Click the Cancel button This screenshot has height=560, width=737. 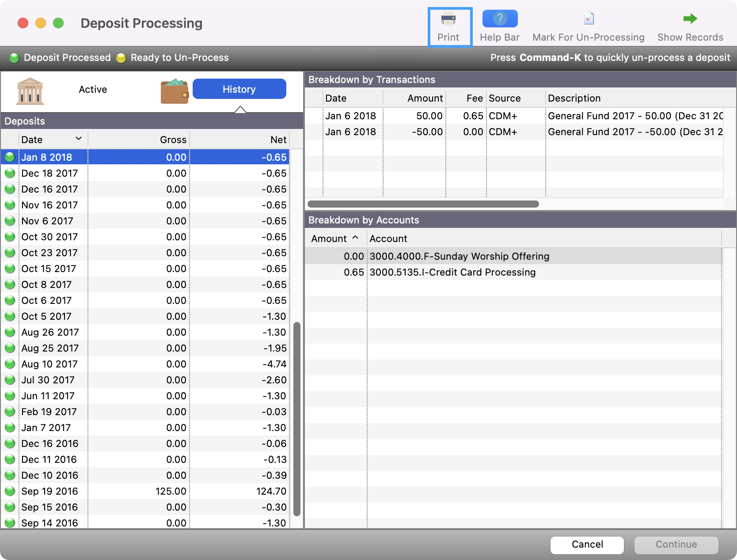click(587, 545)
